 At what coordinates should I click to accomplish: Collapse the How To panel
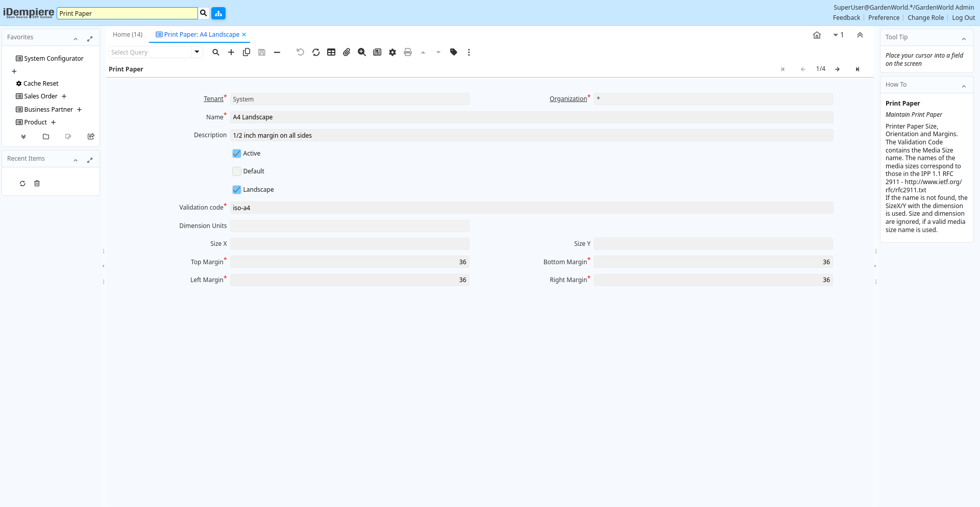[x=964, y=86]
